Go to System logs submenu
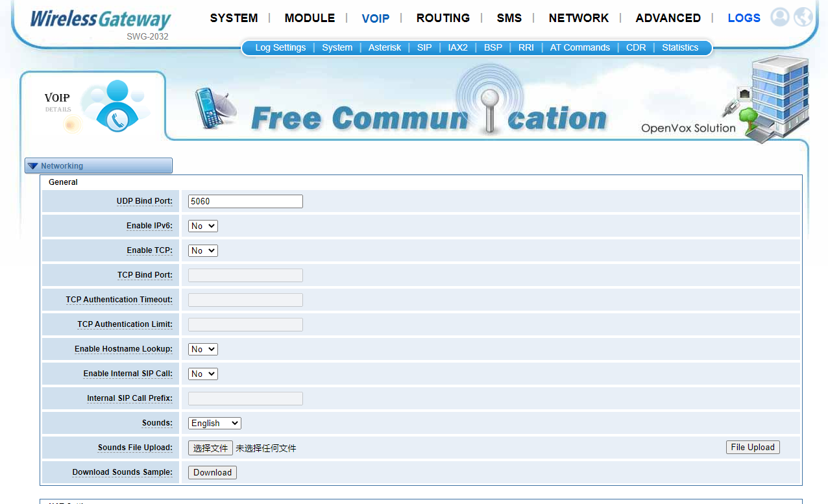 (337, 47)
